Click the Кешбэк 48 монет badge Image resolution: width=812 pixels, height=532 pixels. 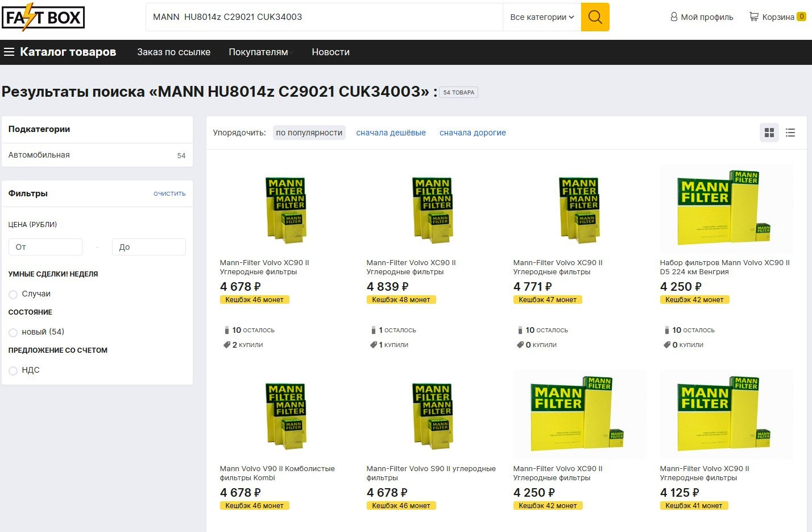coord(401,300)
